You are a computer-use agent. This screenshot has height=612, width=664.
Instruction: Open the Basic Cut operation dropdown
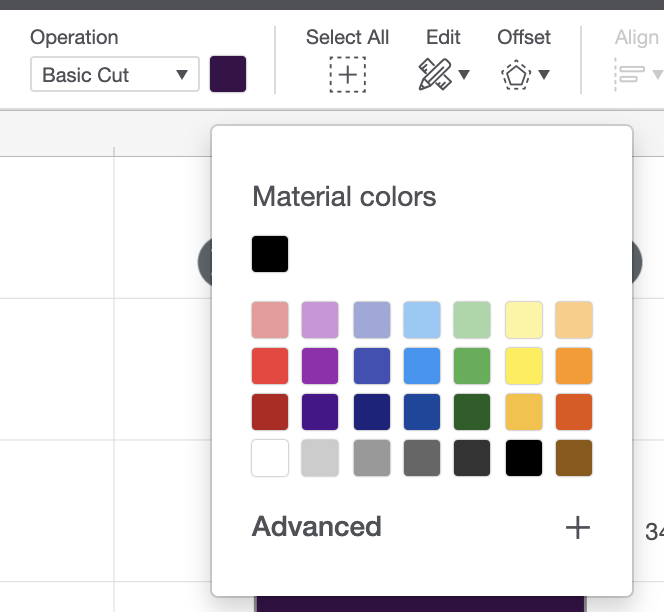click(x=113, y=75)
